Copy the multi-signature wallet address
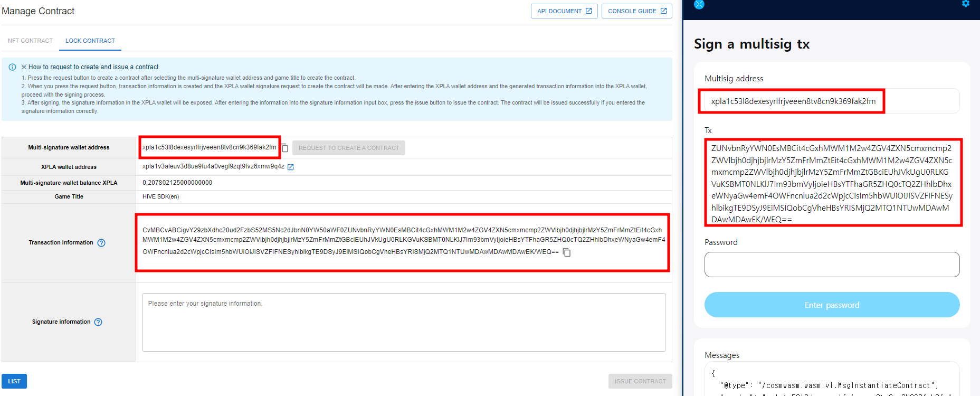Screen dimensions: 980x396 (x=285, y=148)
